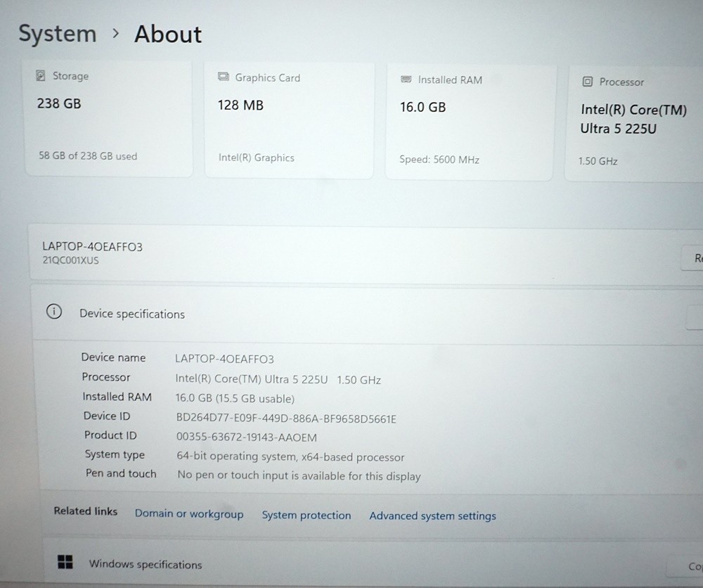The height and width of the screenshot is (588, 703).
Task: Click the 1.50 GHz caption in Processor card
Action: [x=598, y=161]
